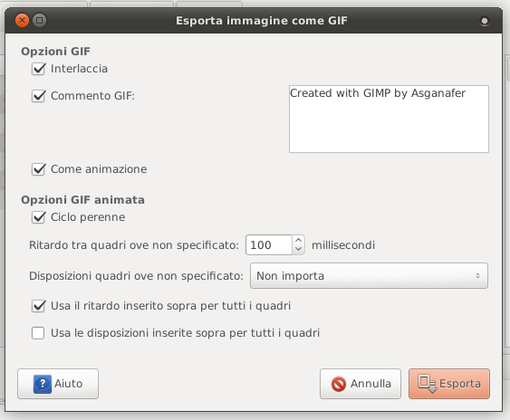The width and height of the screenshot is (510, 420).
Task: Click the Esporta button
Action: click(x=449, y=384)
